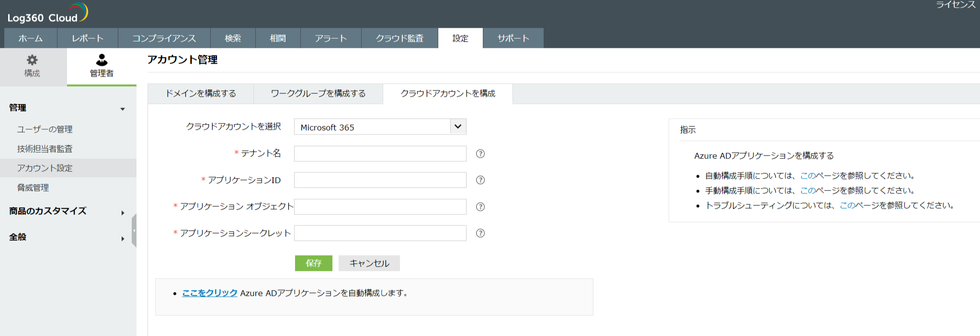
Task: Open the コンプライアンス tab
Action: (x=164, y=38)
